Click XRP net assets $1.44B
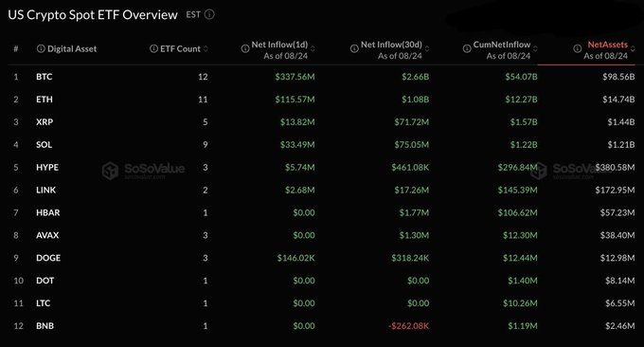Viewport: 644px width, 347px height. pos(621,121)
